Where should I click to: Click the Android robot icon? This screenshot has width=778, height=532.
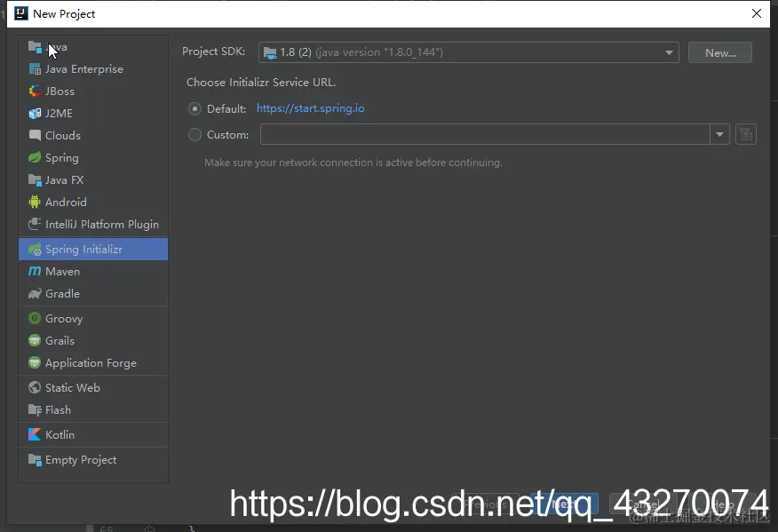click(35, 202)
